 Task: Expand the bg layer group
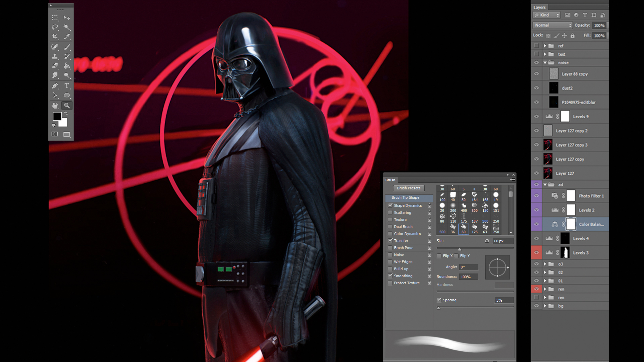point(545,306)
